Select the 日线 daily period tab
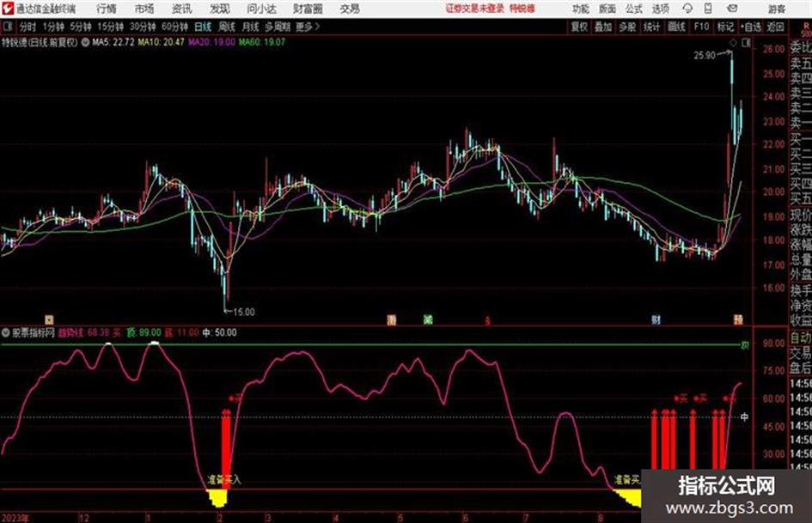 [203, 27]
